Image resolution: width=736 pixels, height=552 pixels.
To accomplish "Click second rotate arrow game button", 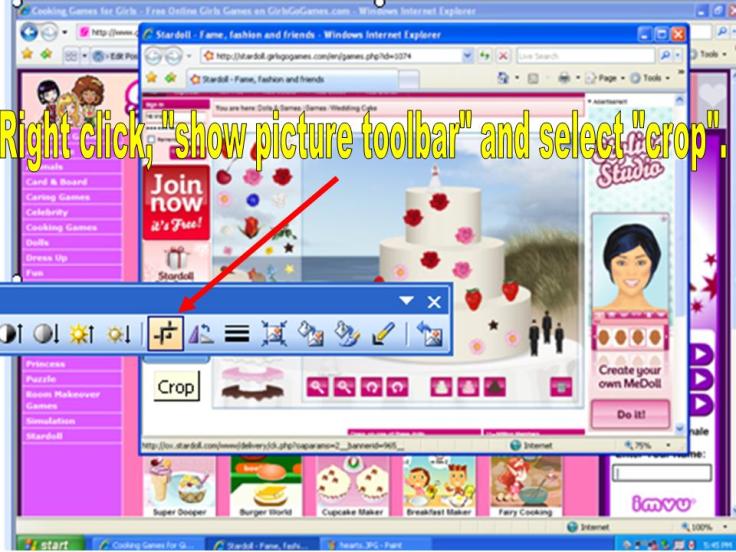I will [398, 387].
